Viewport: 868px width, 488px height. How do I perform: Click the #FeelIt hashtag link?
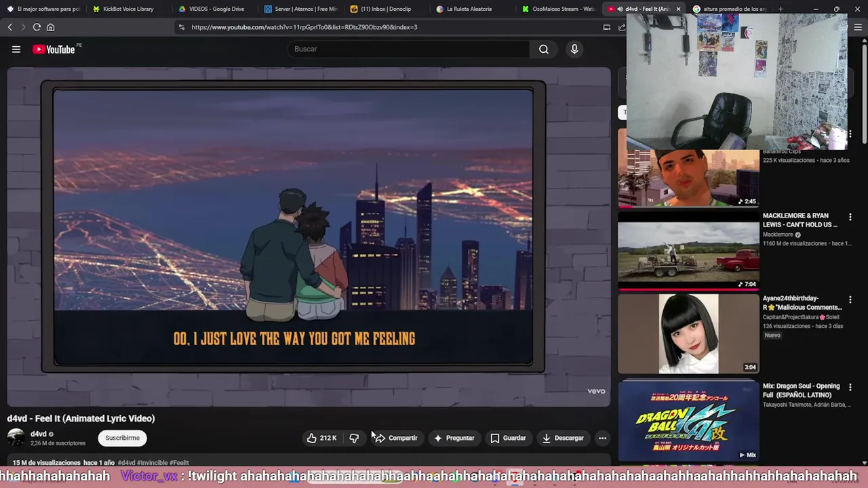179,463
